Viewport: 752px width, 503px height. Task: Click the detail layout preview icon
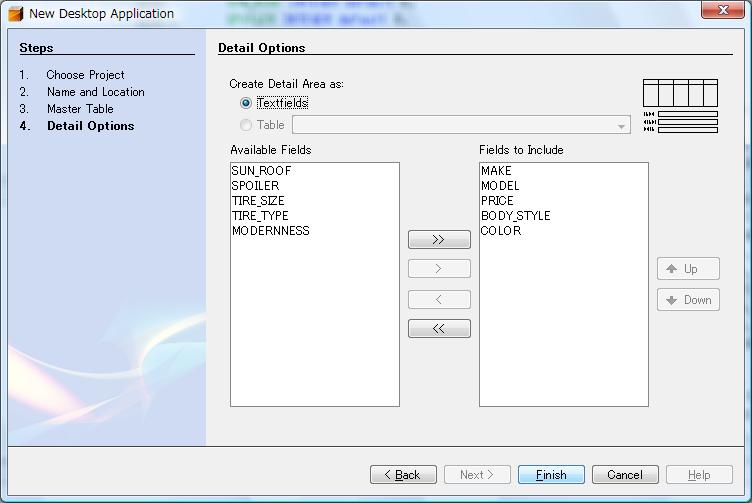tap(680, 106)
